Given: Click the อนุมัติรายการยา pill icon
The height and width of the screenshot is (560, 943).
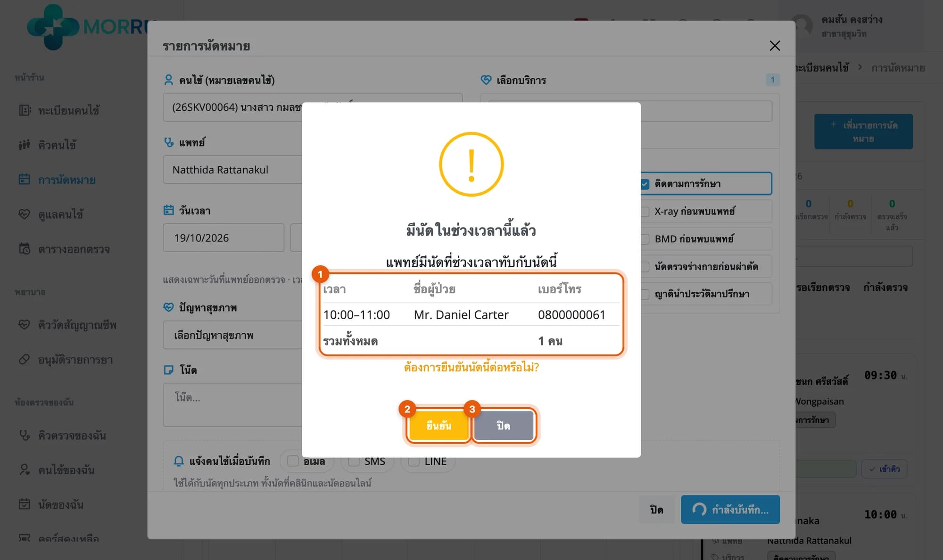Looking at the screenshot, I should [x=25, y=360].
